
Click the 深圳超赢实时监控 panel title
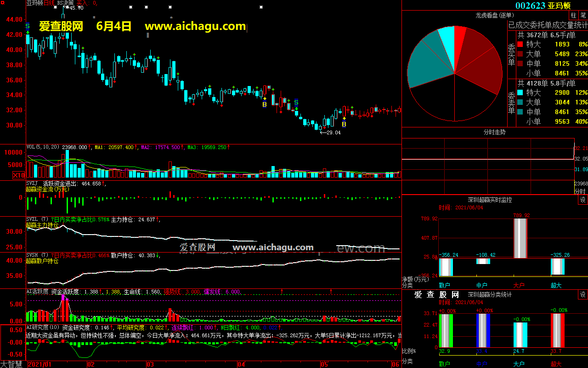click(490, 200)
